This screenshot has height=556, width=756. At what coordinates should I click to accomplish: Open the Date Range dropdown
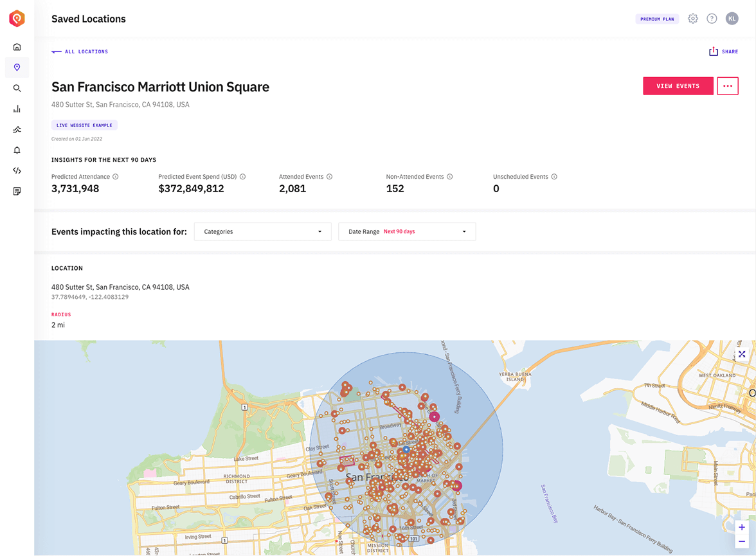coord(407,232)
